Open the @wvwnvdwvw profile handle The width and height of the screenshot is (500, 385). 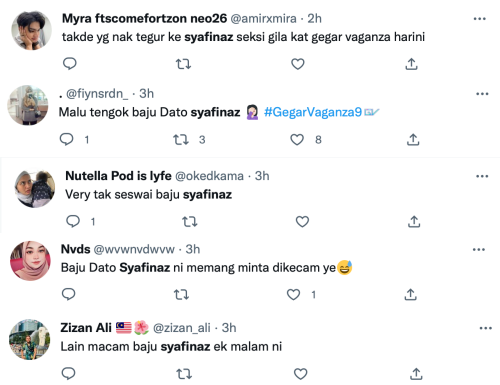(x=134, y=249)
